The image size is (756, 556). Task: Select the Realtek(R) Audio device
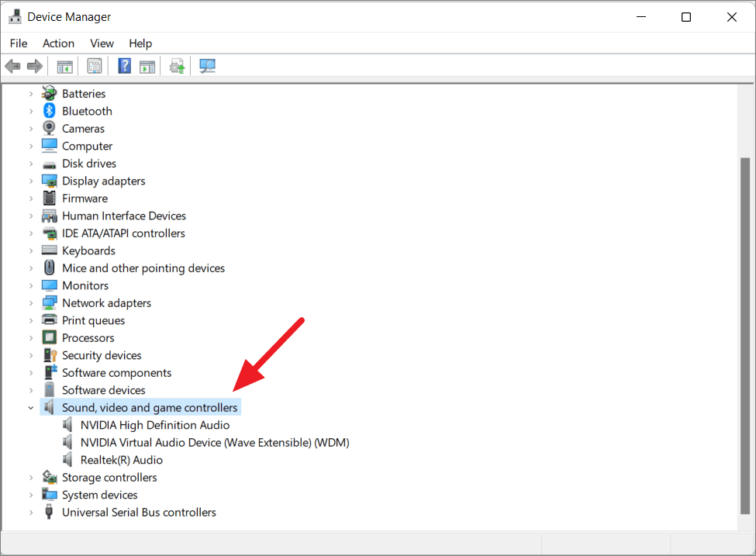(x=122, y=459)
